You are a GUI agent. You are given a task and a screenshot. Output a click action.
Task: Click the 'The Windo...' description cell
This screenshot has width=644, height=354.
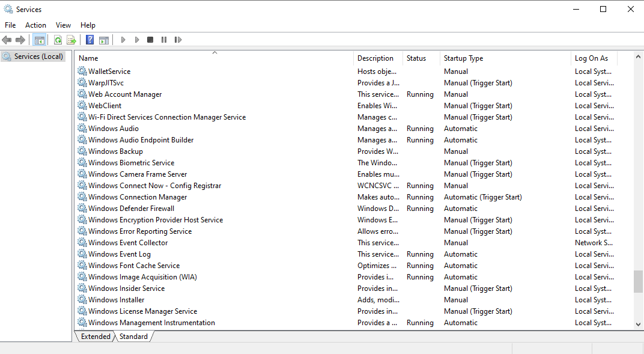tap(377, 163)
